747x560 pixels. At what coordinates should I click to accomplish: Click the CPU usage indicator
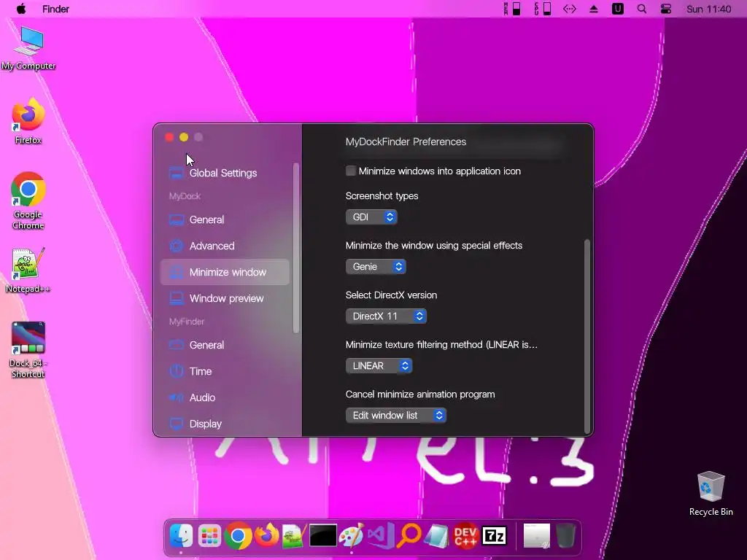(x=543, y=9)
